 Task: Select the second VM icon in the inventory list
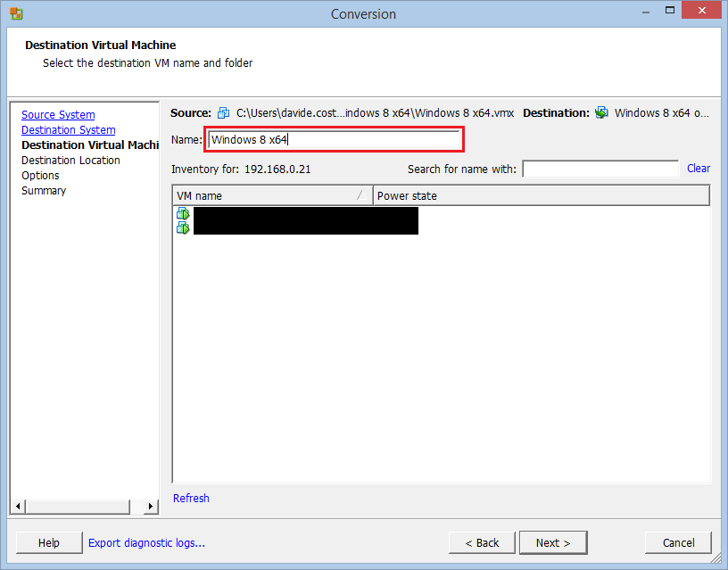pos(183,227)
